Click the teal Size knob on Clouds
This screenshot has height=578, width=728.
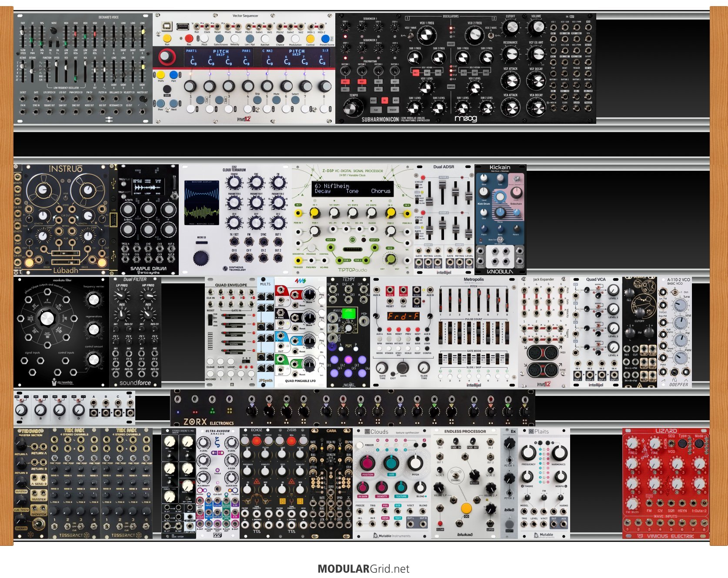391,463
